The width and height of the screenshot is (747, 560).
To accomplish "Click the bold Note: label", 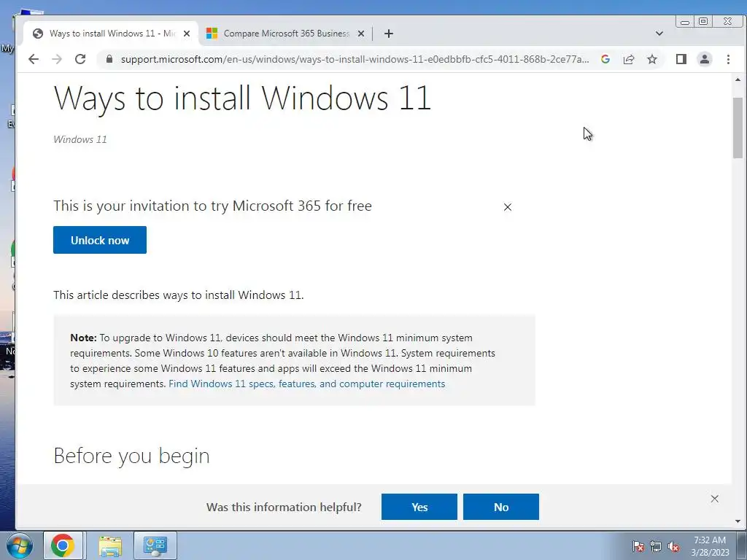I will [83, 338].
